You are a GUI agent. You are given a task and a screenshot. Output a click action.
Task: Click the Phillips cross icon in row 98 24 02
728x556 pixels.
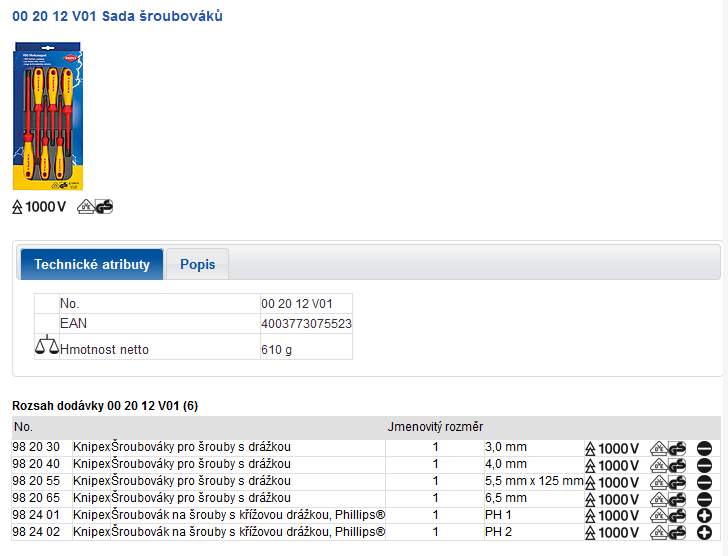click(x=704, y=533)
